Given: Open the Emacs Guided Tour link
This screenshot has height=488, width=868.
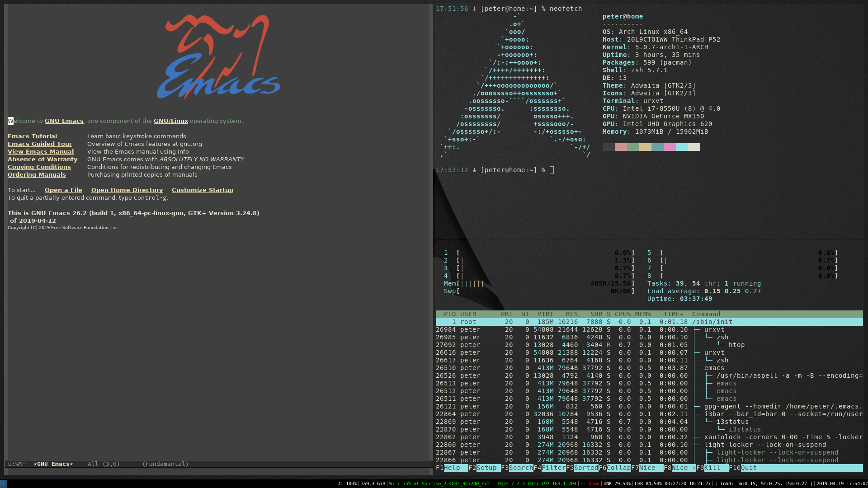Looking at the screenshot, I should 40,144.
